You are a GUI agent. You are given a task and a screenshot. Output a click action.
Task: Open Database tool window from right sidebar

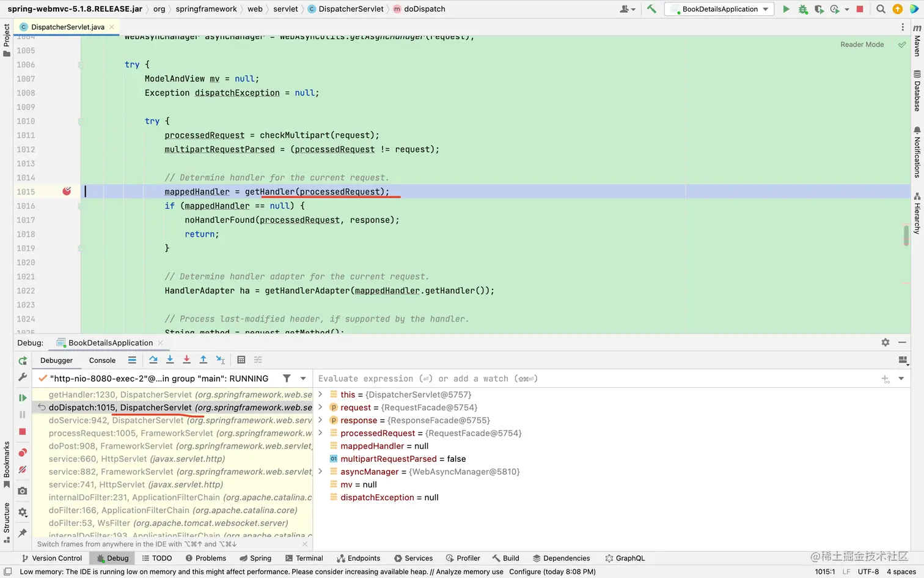pyautogui.click(x=917, y=91)
